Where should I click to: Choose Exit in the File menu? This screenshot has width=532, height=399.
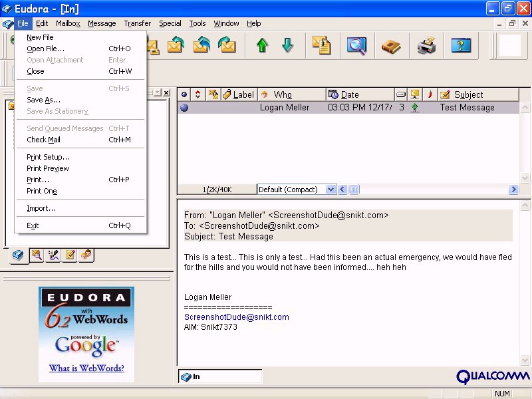[x=80, y=225]
